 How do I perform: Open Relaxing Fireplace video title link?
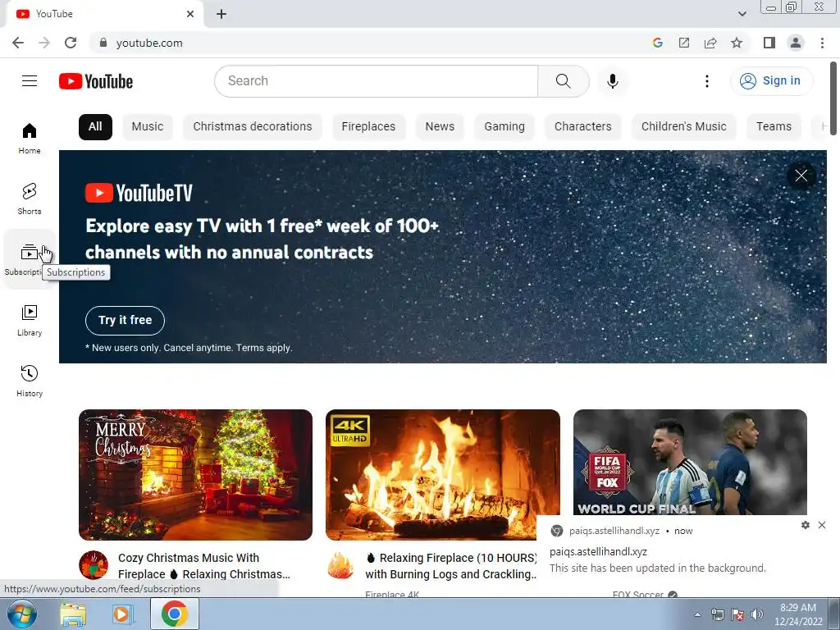452,566
